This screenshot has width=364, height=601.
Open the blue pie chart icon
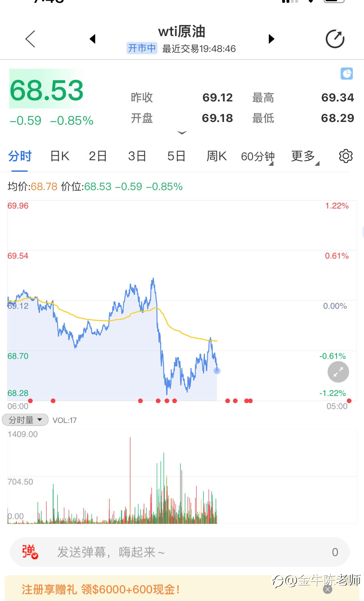[347, 74]
